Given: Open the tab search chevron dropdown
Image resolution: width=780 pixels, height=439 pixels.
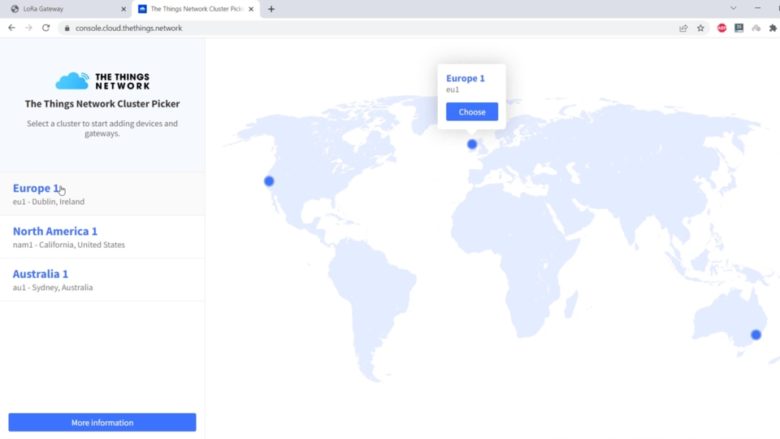Looking at the screenshot, I should point(733,8).
